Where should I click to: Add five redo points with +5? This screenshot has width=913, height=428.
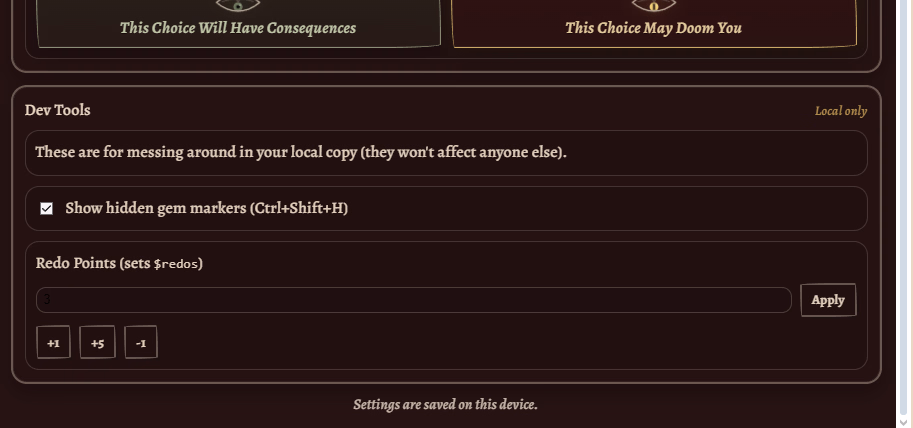[x=97, y=342]
